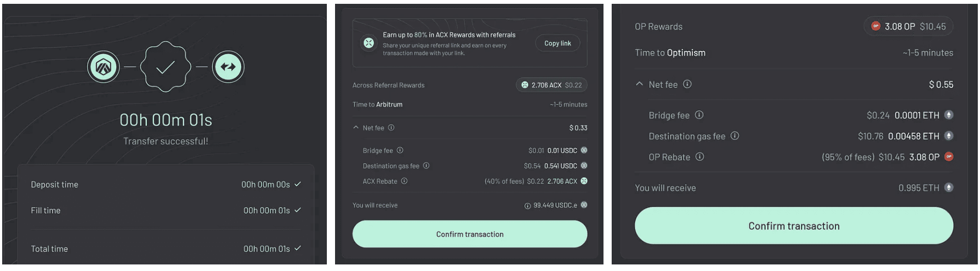Click the Across bridge arrows icon
The height and width of the screenshot is (271, 980).
click(228, 67)
